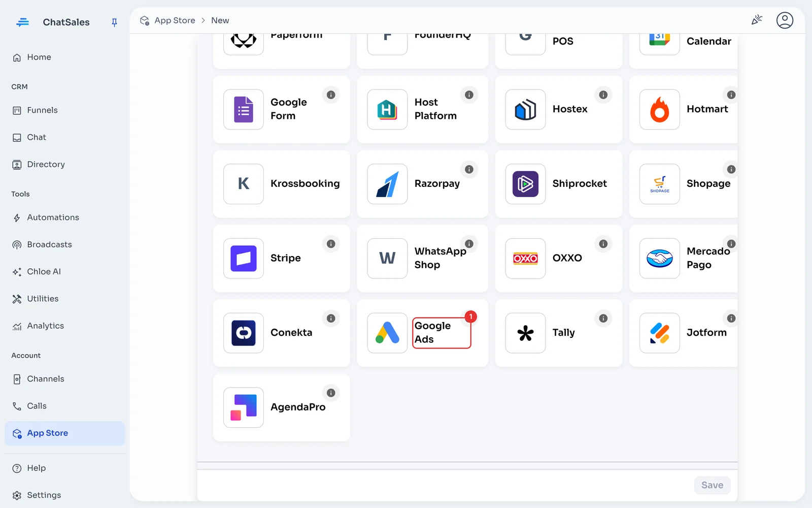Open the Google Form app icon

tap(244, 110)
